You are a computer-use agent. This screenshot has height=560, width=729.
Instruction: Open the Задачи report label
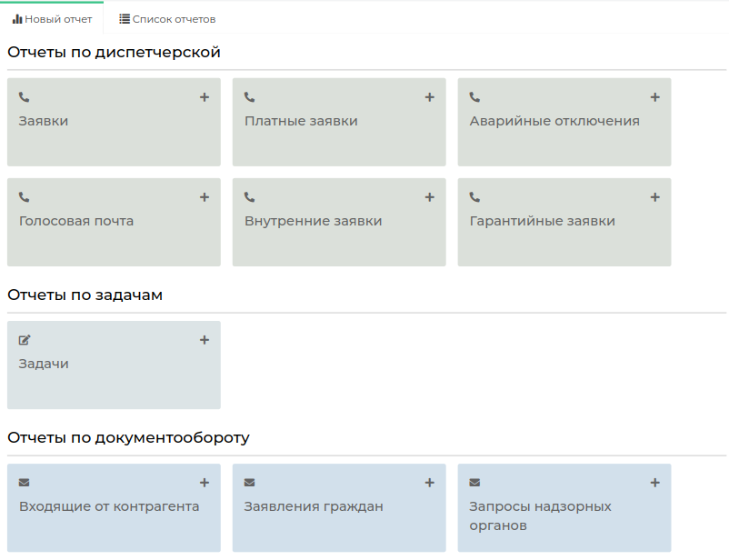pyautogui.click(x=44, y=364)
